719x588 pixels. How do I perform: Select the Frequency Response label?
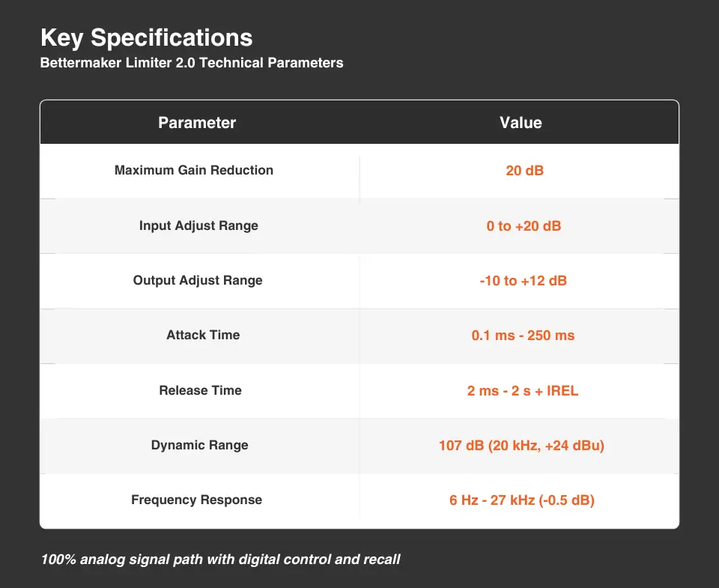[x=196, y=500]
